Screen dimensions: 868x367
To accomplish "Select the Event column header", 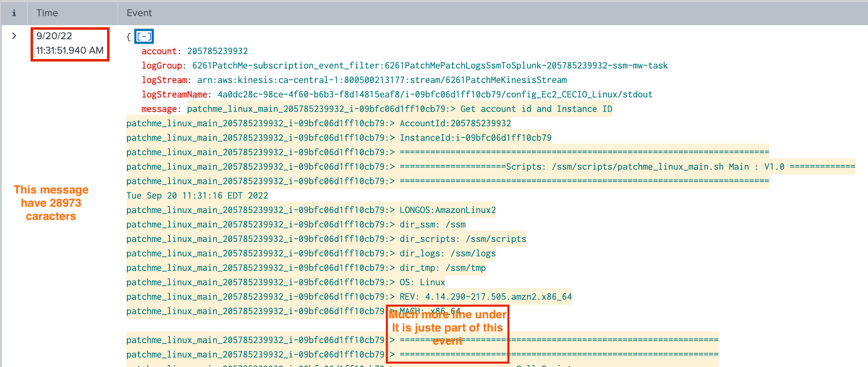I will tap(139, 13).
